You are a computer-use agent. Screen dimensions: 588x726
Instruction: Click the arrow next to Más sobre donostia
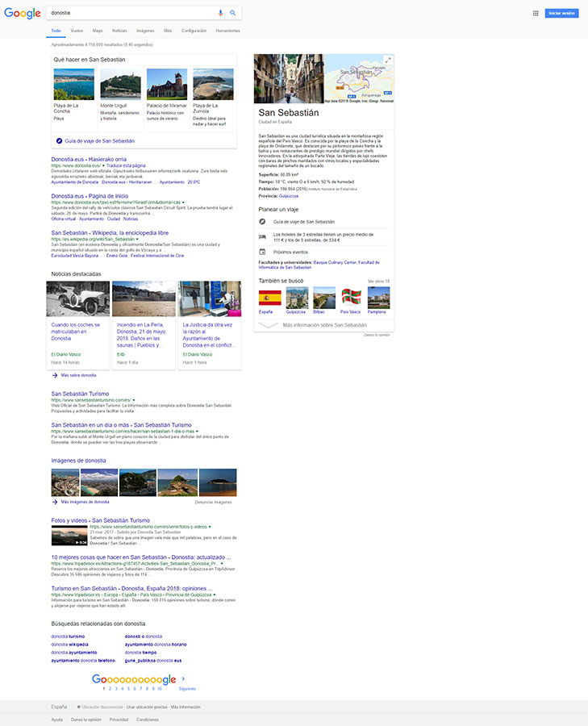[54, 375]
